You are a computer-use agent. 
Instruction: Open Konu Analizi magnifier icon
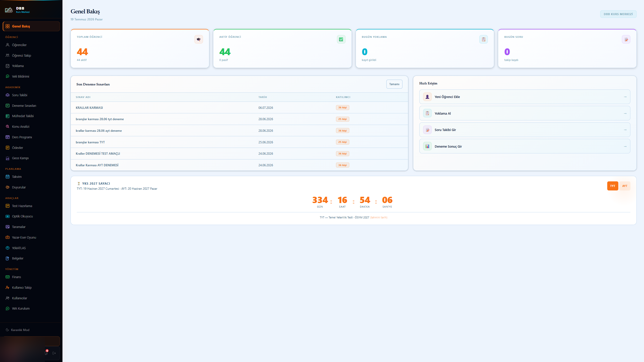[8, 126]
